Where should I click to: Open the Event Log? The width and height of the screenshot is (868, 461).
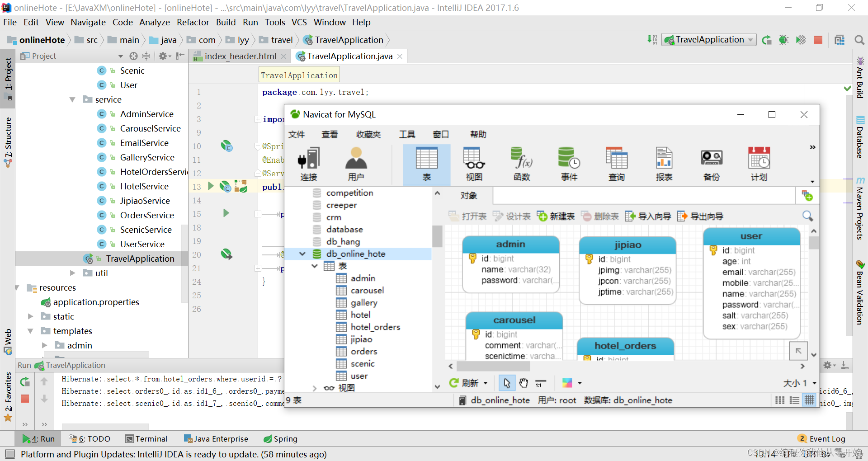pos(821,439)
